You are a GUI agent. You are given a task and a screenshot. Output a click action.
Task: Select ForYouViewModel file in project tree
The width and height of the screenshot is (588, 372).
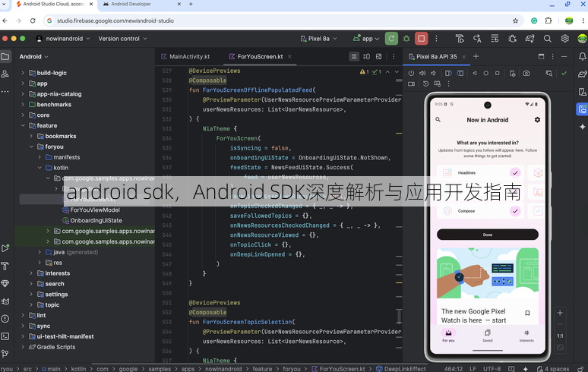tap(94, 210)
